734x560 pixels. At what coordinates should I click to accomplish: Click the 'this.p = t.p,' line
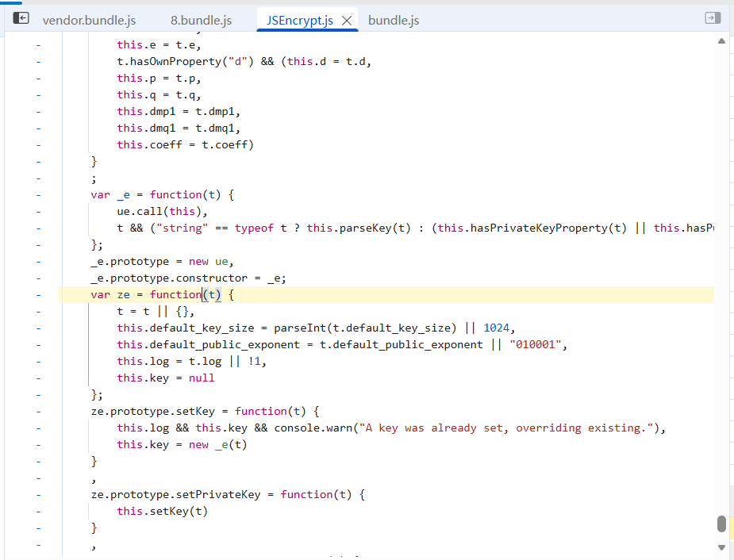tap(159, 78)
